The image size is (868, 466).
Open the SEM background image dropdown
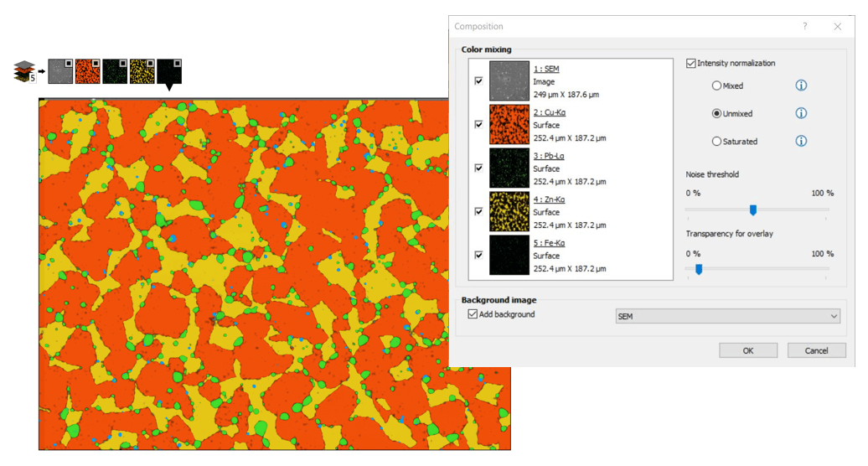tap(728, 316)
